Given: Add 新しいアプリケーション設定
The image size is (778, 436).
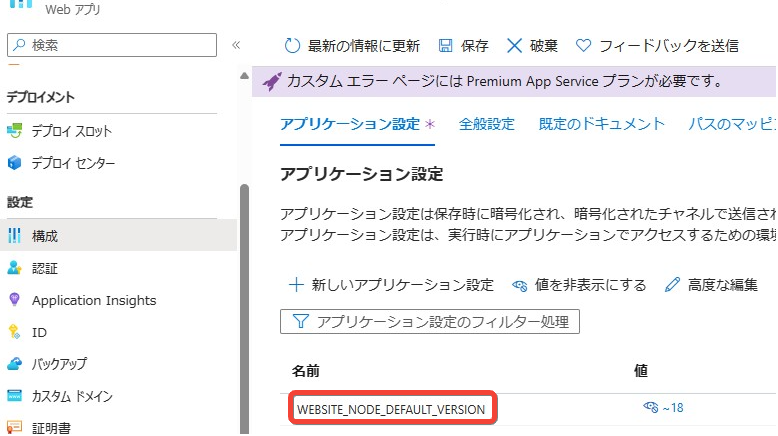Looking at the screenshot, I should tap(391, 285).
